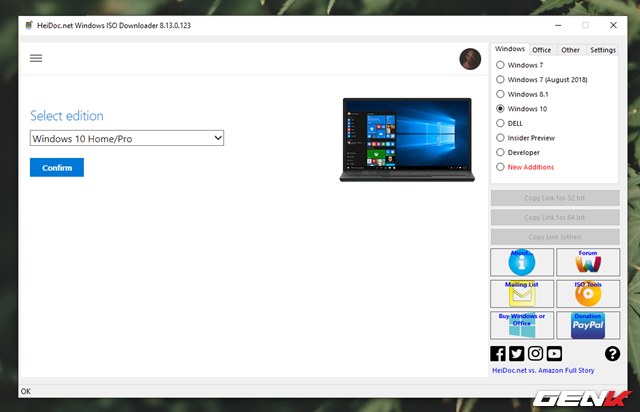Click Copy Link (other) button
Screen dimensions: 640x412
pyautogui.click(x=555, y=237)
